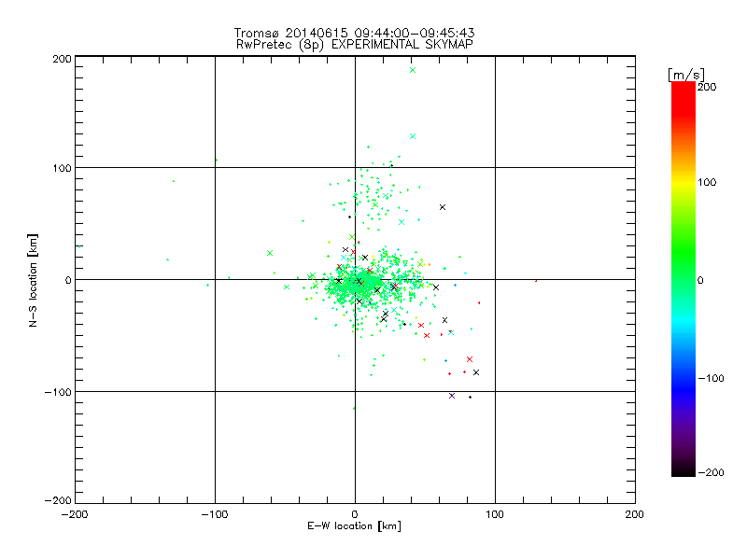Click the y-axis tick label '200'

62,59
